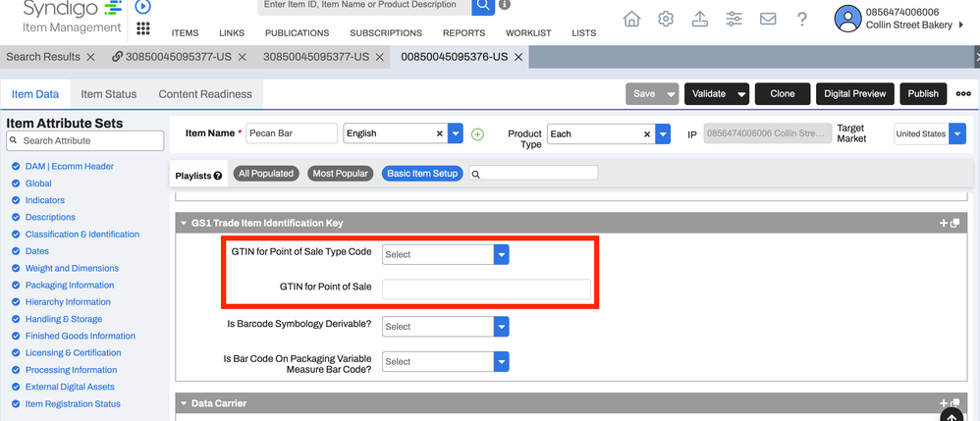Open the help question mark icon
The width and height of the screenshot is (980, 421).
coord(802,20)
